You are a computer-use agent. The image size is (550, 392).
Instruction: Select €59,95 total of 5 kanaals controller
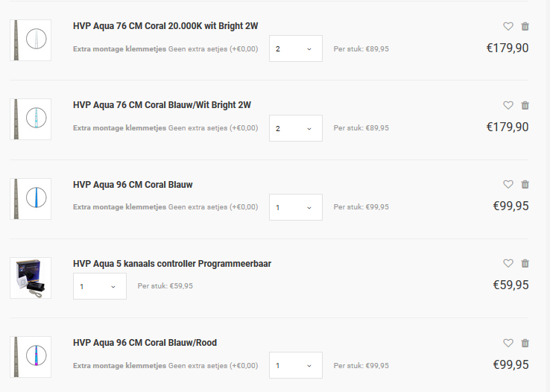[x=511, y=285]
